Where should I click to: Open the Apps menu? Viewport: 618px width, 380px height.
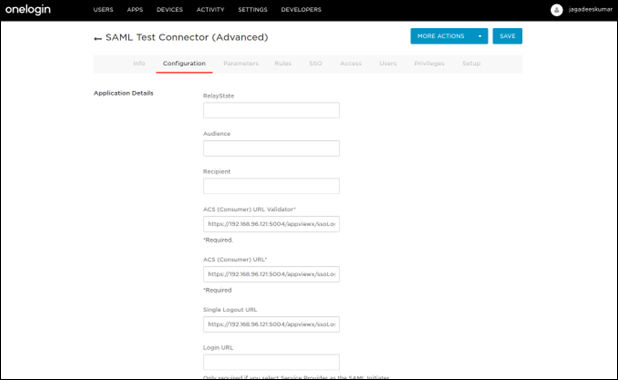[135, 9]
